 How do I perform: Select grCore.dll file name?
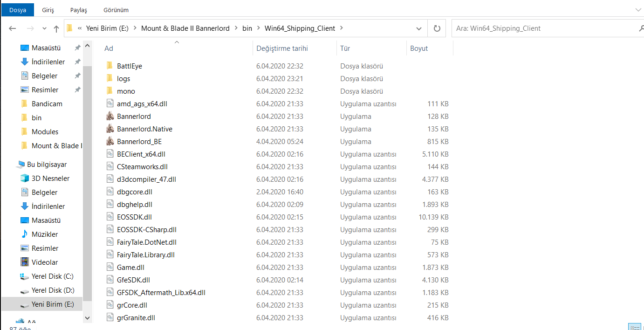pyautogui.click(x=132, y=305)
